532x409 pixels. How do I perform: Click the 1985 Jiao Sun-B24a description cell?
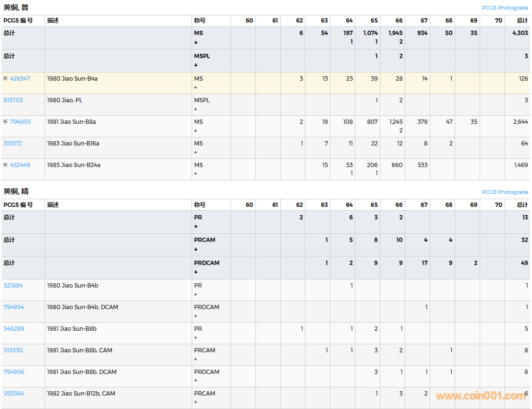[73, 165]
